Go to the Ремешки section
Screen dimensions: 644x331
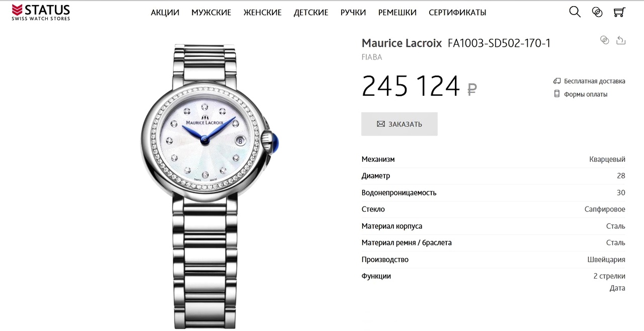coord(397,13)
